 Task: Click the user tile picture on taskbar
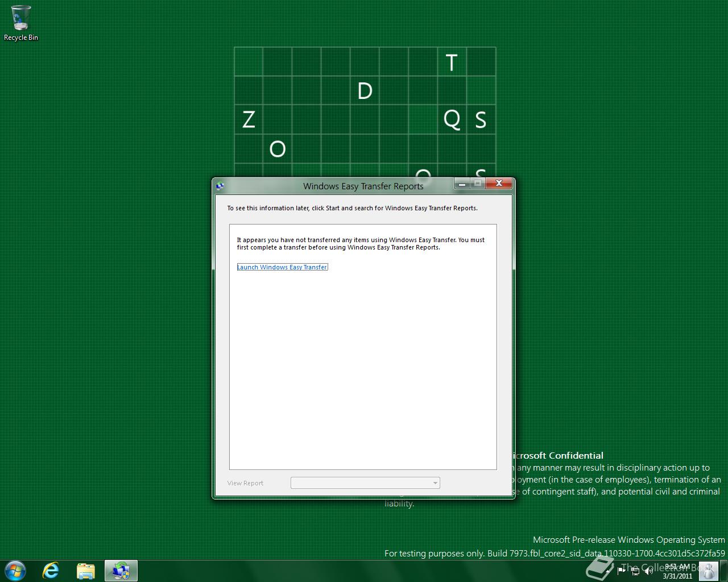pos(709,571)
